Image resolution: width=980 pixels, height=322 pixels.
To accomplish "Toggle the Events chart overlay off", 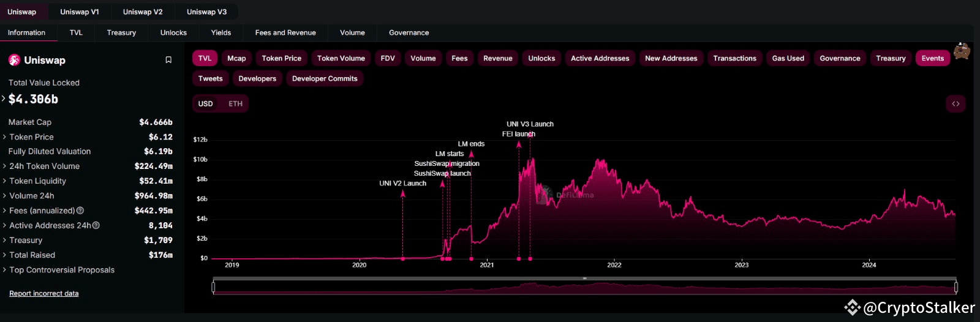I will tap(932, 58).
